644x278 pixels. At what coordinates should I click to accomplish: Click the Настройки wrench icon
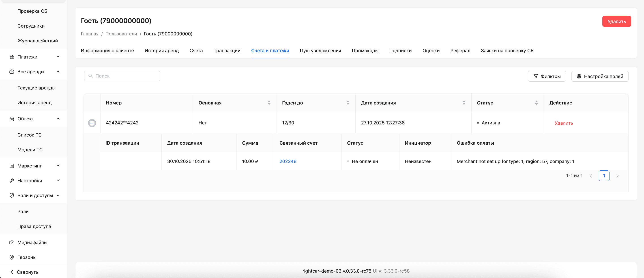pyautogui.click(x=11, y=180)
